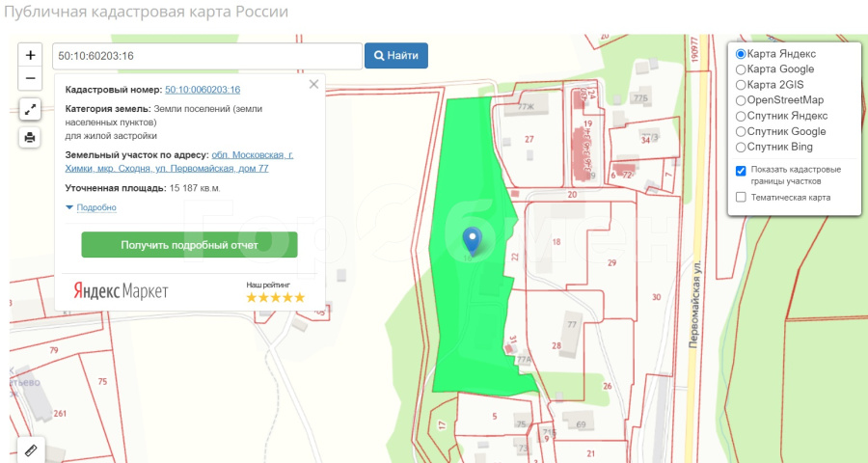Screen dimensions: 868x463
Task: Uncheck Показать кадастровые границы участков
Action: tap(741, 171)
